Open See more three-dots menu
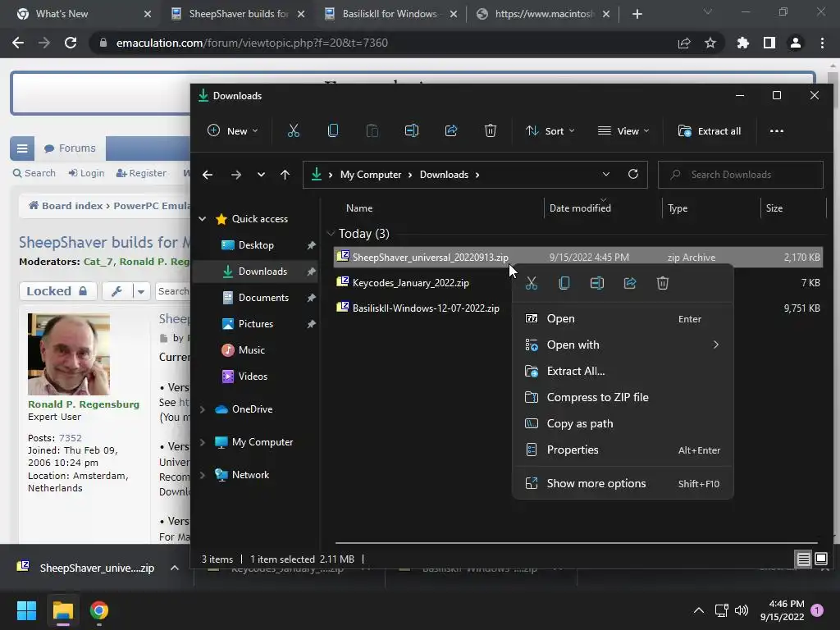This screenshot has height=630, width=840. point(777,130)
